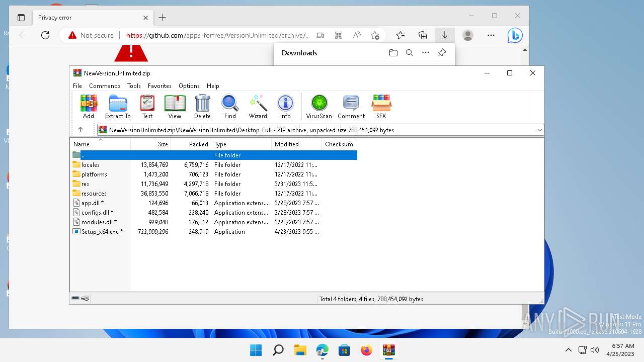
Task: Go up one folder level arrow
Action: pyautogui.click(x=80, y=130)
